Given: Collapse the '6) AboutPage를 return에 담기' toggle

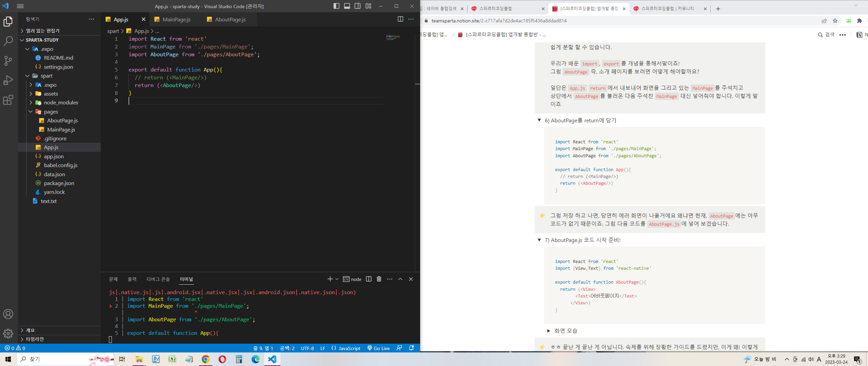Looking at the screenshot, I should [539, 120].
